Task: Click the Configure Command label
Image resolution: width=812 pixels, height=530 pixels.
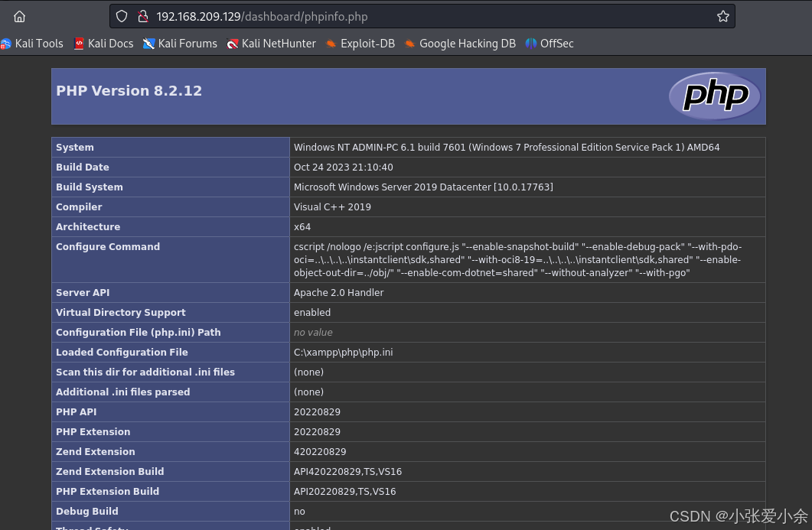Action: coord(108,246)
